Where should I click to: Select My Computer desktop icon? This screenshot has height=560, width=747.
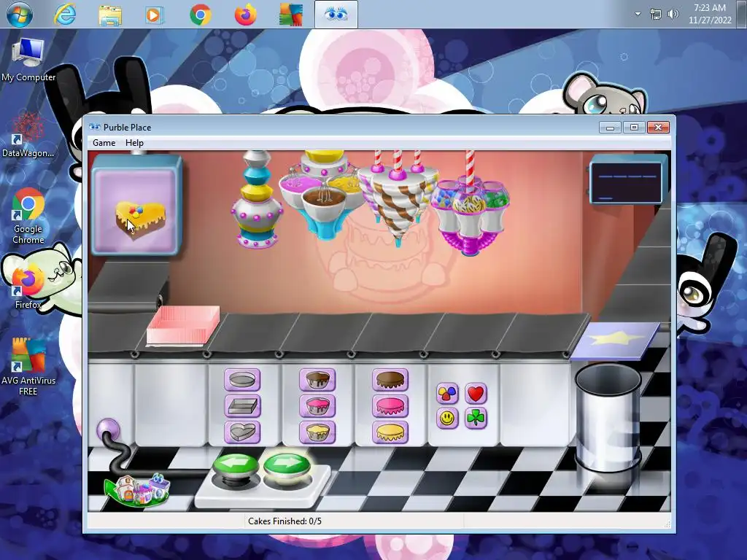point(28,61)
